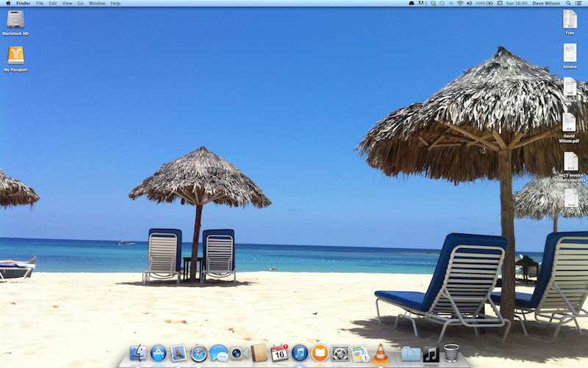Image resolution: width=588 pixels, height=368 pixels.
Task: Open the File menu
Action: [40, 3]
